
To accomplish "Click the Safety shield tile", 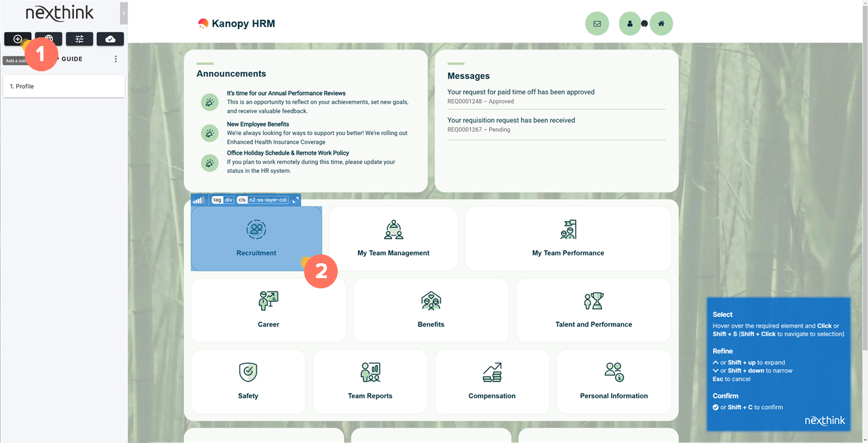I will coord(248,381).
